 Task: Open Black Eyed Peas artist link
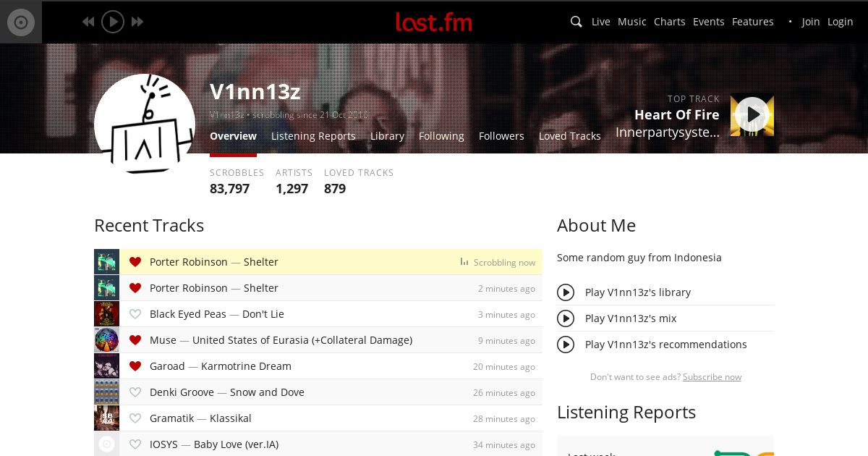coord(188,314)
